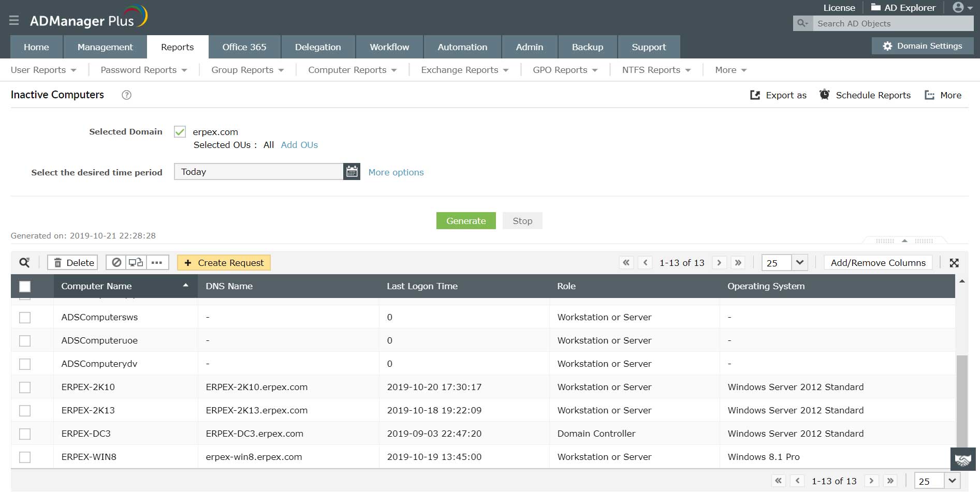Go to first page in top pagination
Screen dimensions: 980x492
626,263
